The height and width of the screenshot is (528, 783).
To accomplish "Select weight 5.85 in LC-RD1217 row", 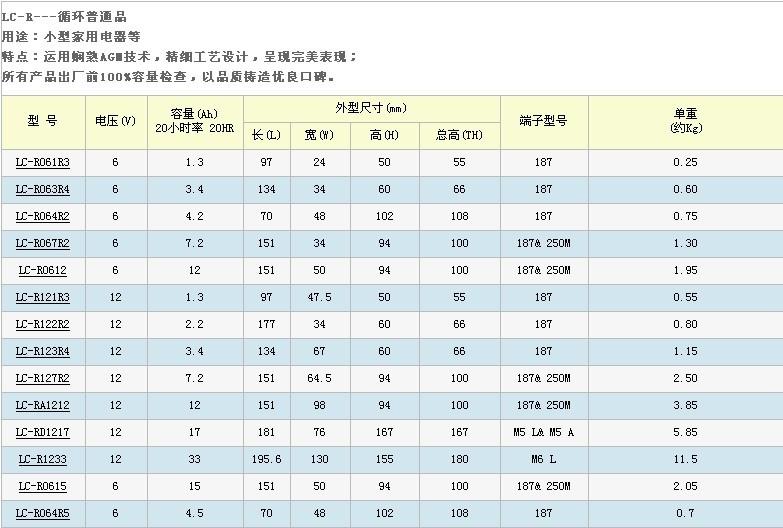I will tap(685, 432).
